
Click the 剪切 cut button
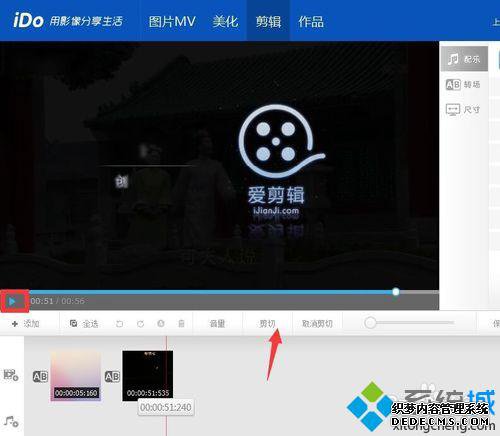coord(267,323)
